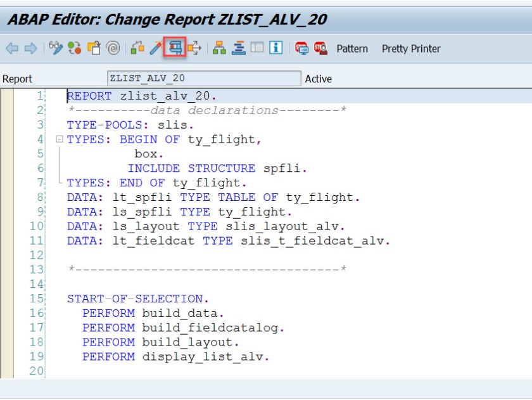Click the Check syntax icon
The width and height of the screenshot is (532, 400).
click(x=138, y=48)
